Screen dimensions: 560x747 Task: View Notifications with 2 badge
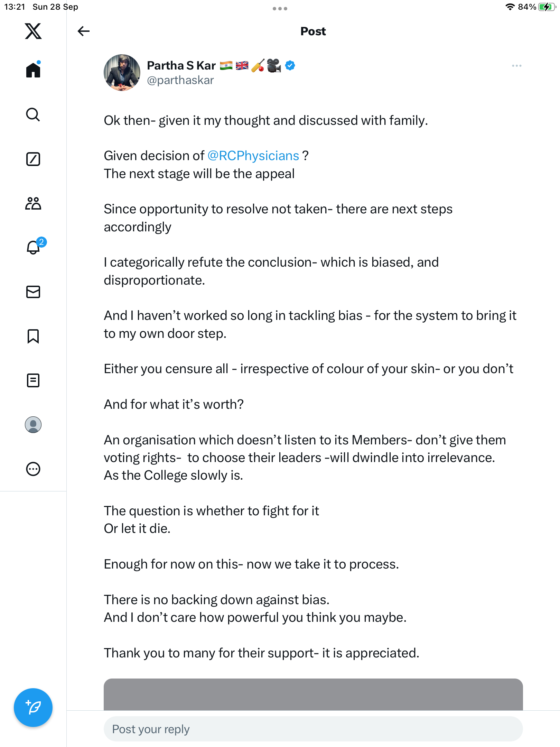coord(33,247)
